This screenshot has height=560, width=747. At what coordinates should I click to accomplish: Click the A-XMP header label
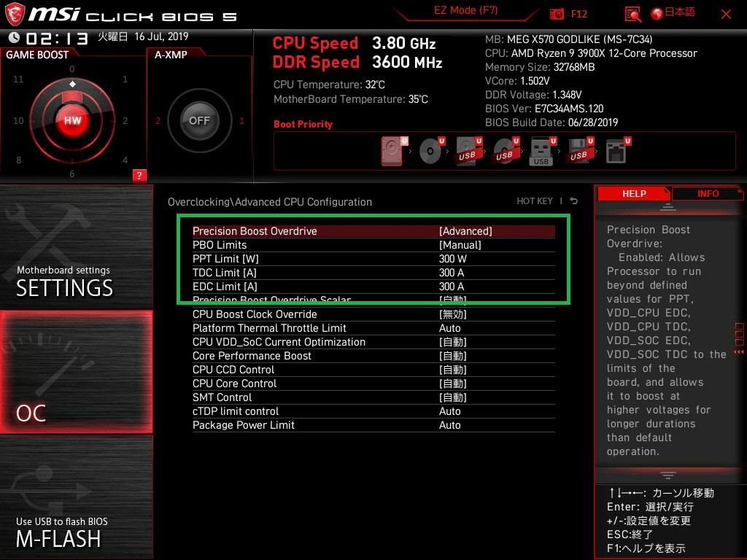171,55
